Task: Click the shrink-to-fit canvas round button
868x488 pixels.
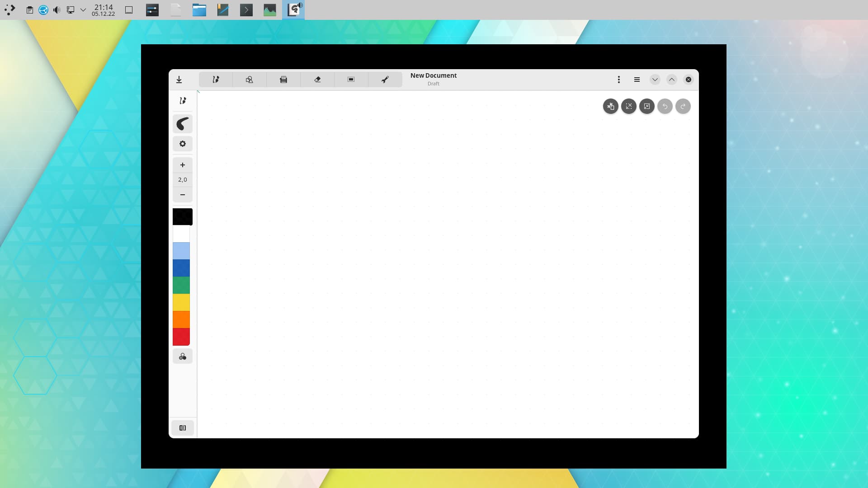Action: 647,106
